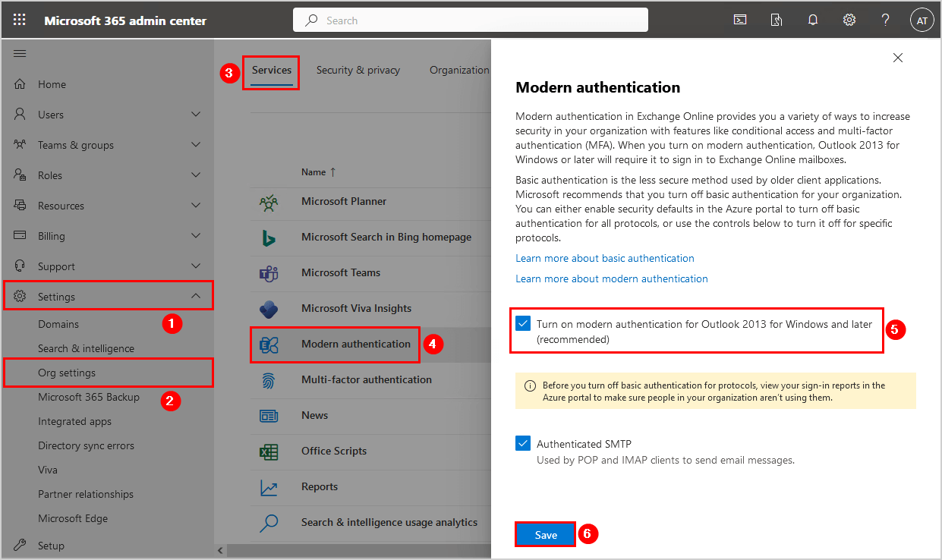Select Microsoft Search in Bing homepage row
The width and height of the screenshot is (942, 560).
[x=386, y=237]
